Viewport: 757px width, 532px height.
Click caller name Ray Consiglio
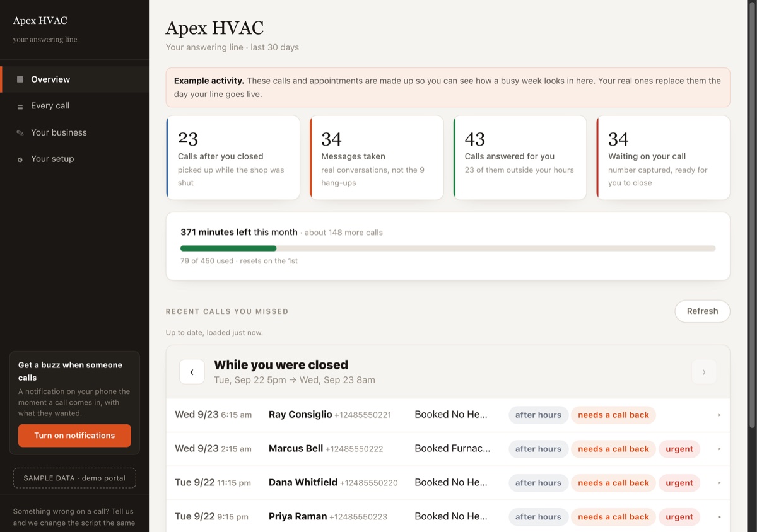pyautogui.click(x=300, y=415)
